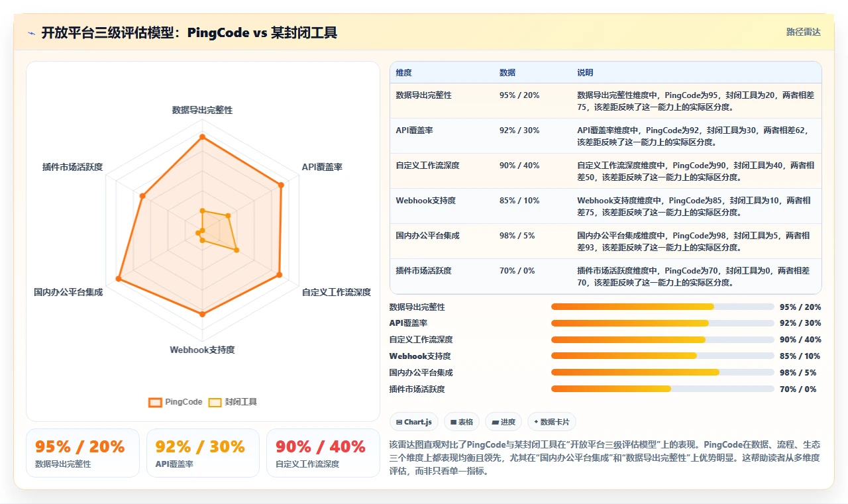Click the Chart.js chip
This screenshot has height=504, width=848.
pos(414,422)
